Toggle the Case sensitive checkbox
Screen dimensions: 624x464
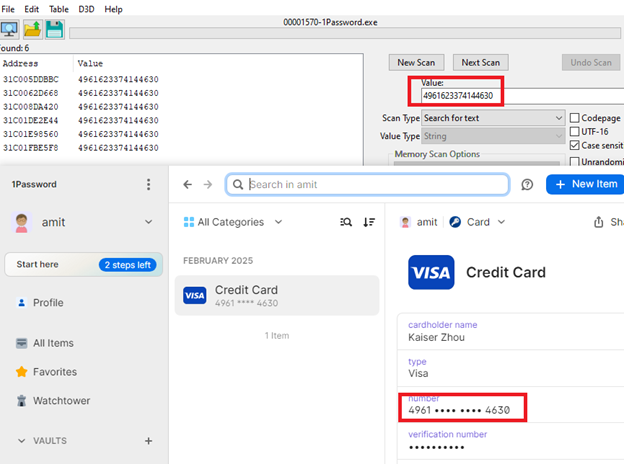(x=574, y=145)
